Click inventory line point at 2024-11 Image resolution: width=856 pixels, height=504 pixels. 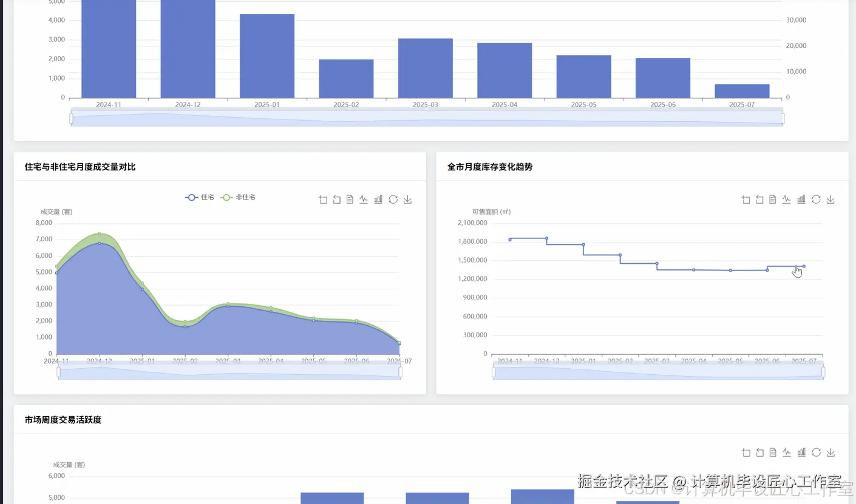[510, 240]
